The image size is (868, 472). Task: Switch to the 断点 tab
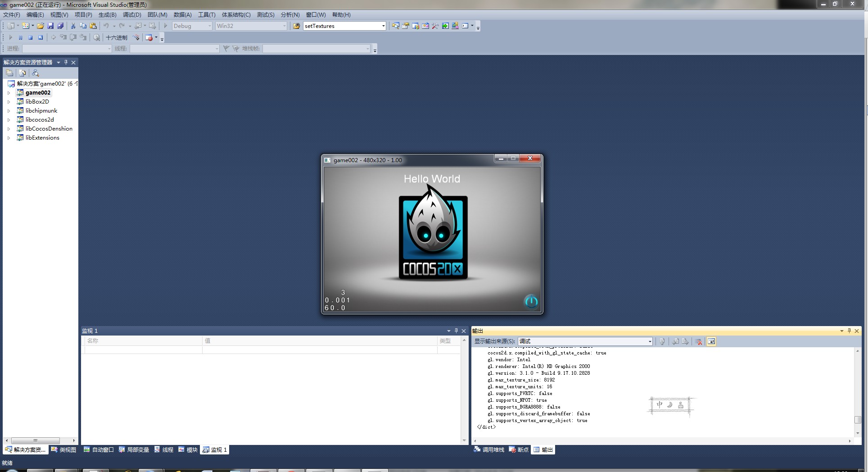click(519, 449)
